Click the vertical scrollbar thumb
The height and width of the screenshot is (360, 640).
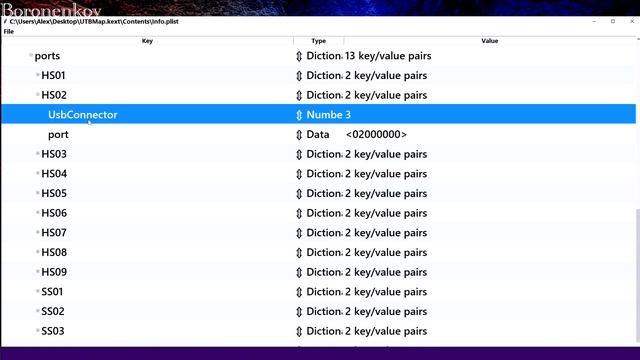tap(638, 276)
